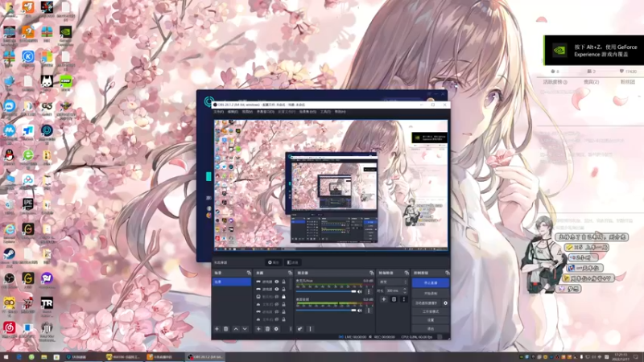This screenshot has width=644, height=362.
Task: Click the Exit button in Controls dock
Action: 431,329
